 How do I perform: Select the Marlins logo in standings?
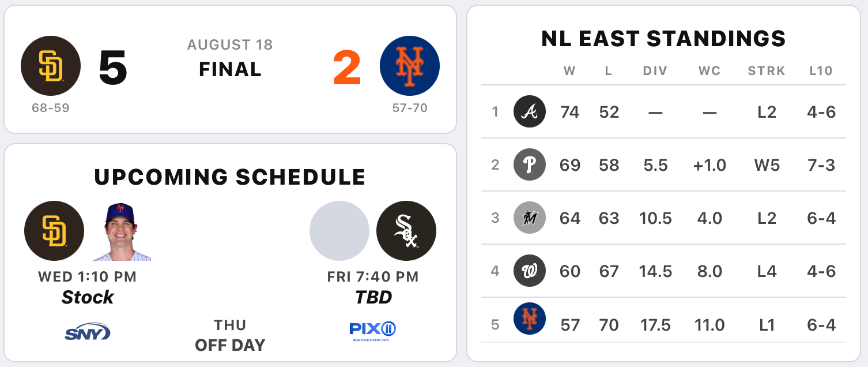tap(530, 218)
